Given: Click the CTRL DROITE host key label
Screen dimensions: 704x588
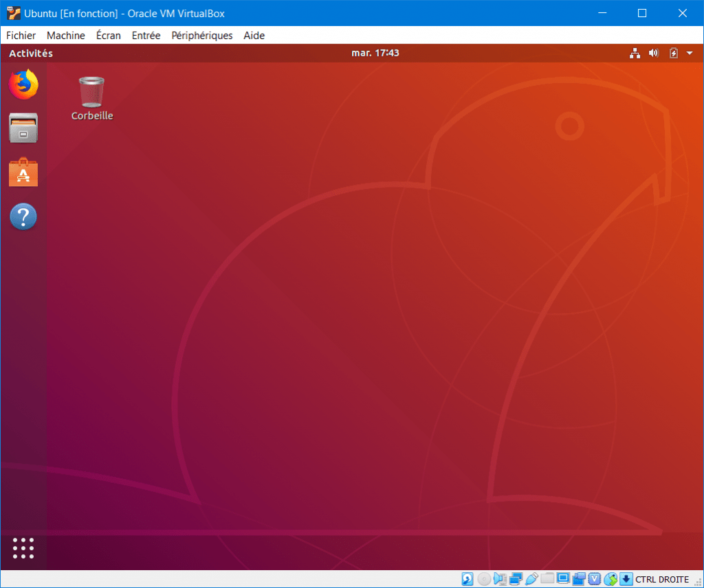Looking at the screenshot, I should pyautogui.click(x=662, y=580).
